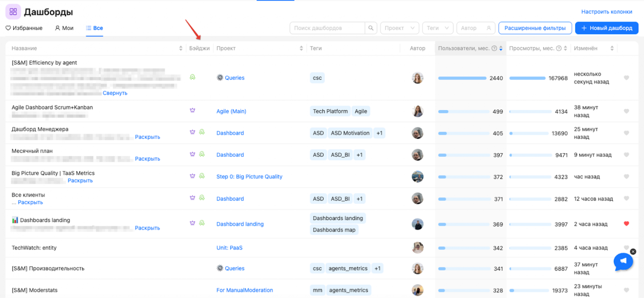The height and width of the screenshot is (298, 644).
Task: Switch to the Избранные tab
Action: 24,28
